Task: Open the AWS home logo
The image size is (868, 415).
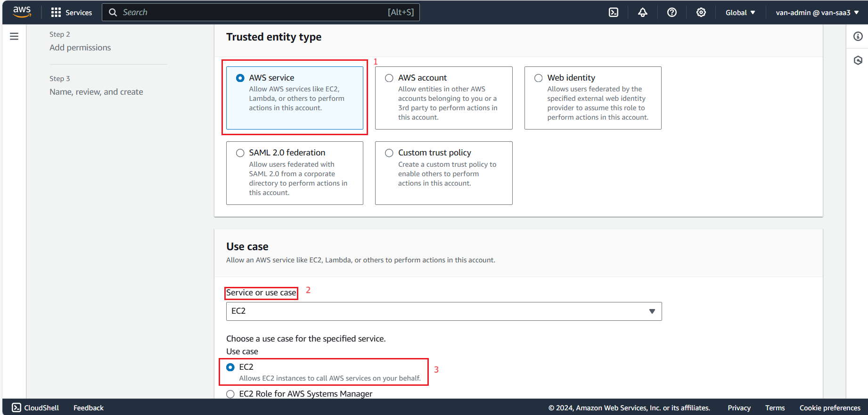Action: [x=22, y=12]
